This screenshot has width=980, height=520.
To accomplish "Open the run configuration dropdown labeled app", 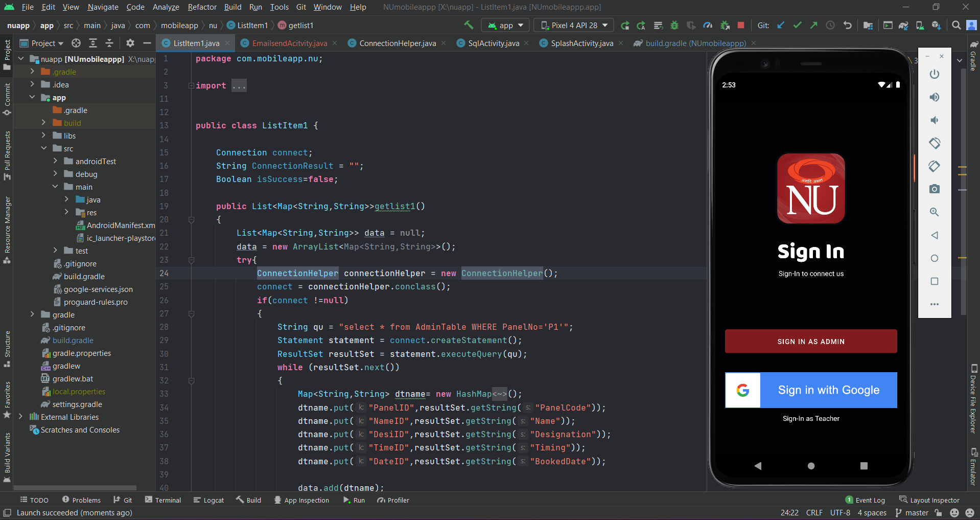I will [x=505, y=25].
